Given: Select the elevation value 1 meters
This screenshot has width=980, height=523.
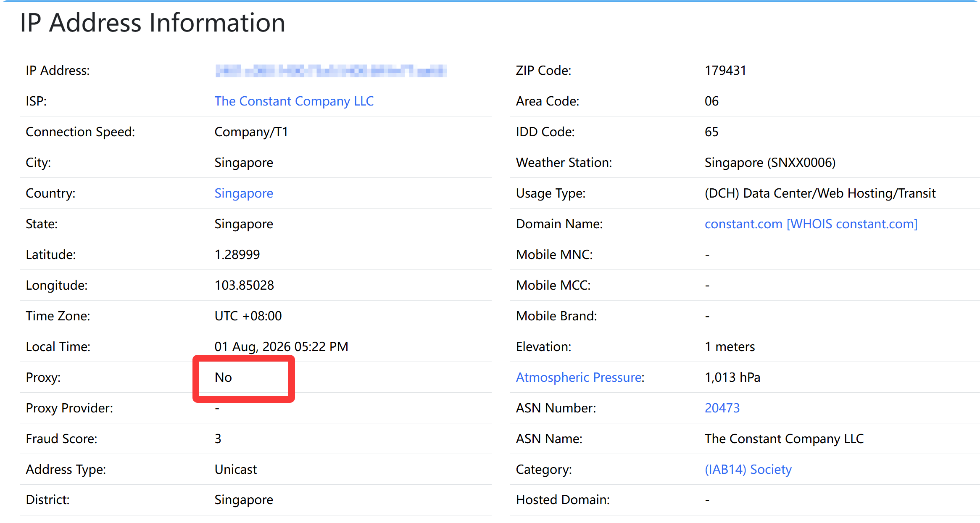Looking at the screenshot, I should coord(730,347).
